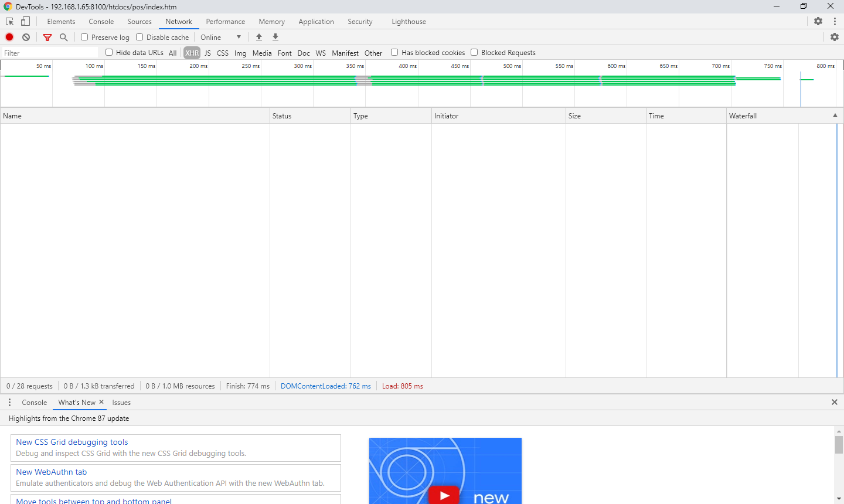Check Hide data URLs
Viewport: 844px width, 504px height.
(108, 52)
